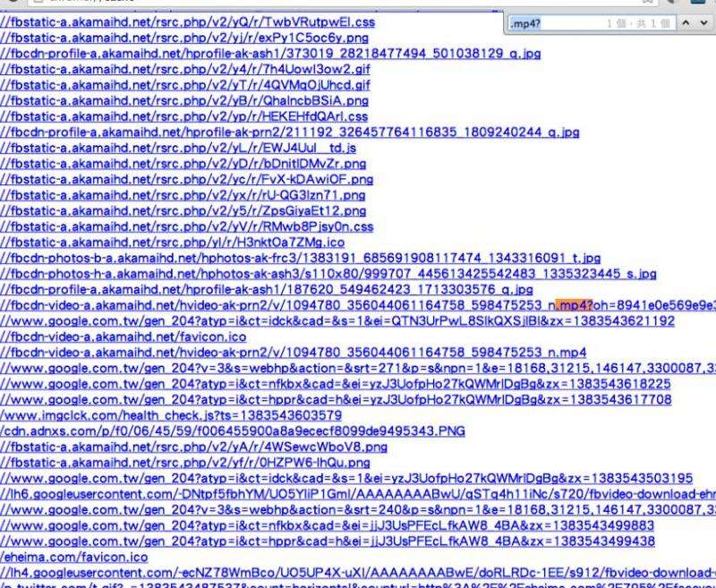Open the fbcdn-video favicon.ico link
This screenshot has height=588, width=716.
124,337
